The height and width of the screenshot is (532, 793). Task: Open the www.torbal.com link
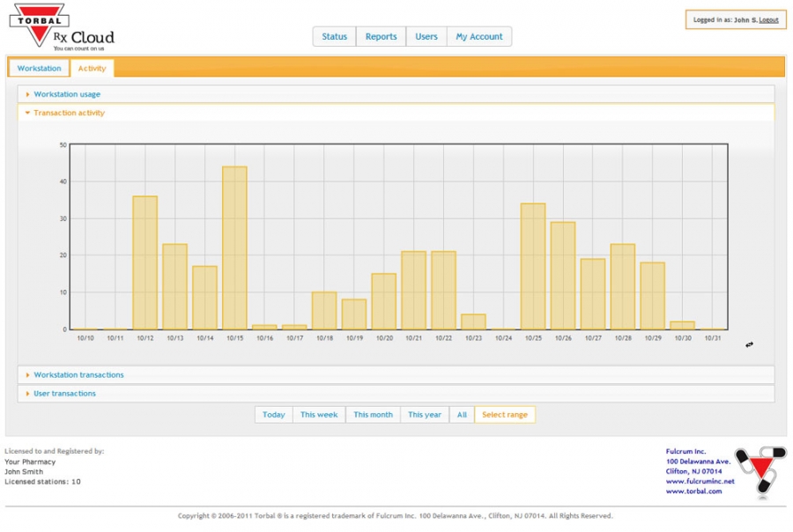click(694, 491)
